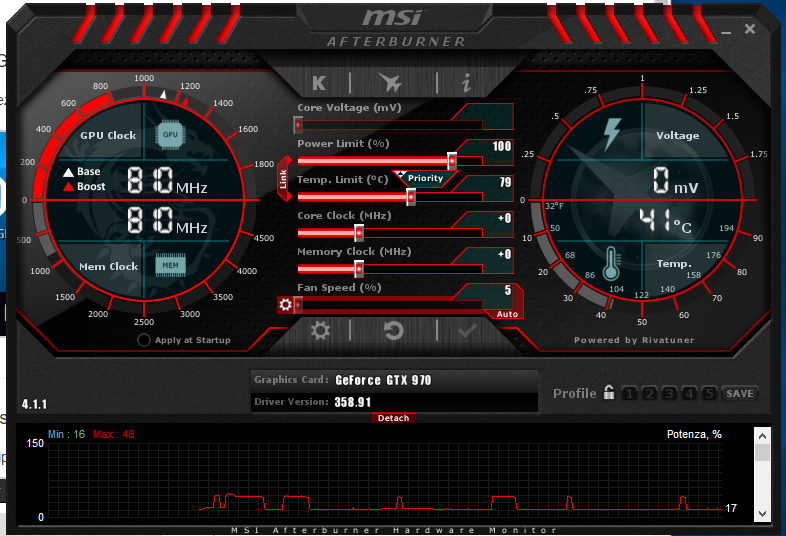Click the GPU Clock gauge label

click(108, 135)
